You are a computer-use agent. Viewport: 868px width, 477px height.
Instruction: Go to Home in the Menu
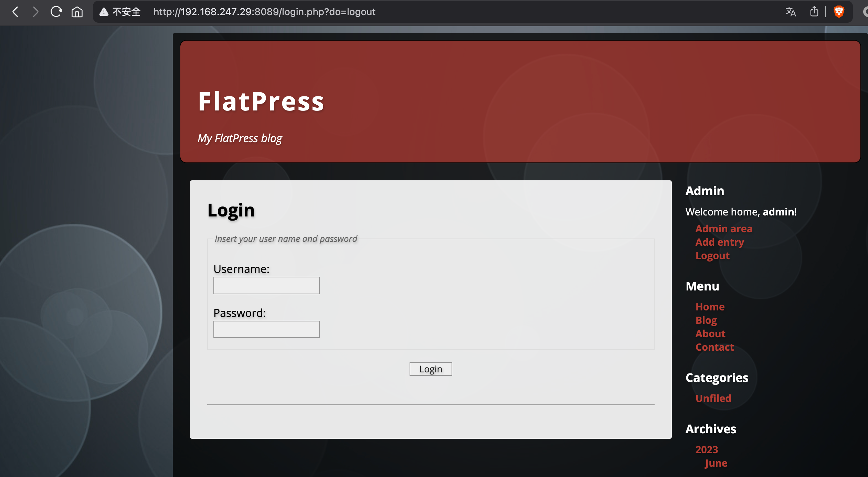pos(710,307)
